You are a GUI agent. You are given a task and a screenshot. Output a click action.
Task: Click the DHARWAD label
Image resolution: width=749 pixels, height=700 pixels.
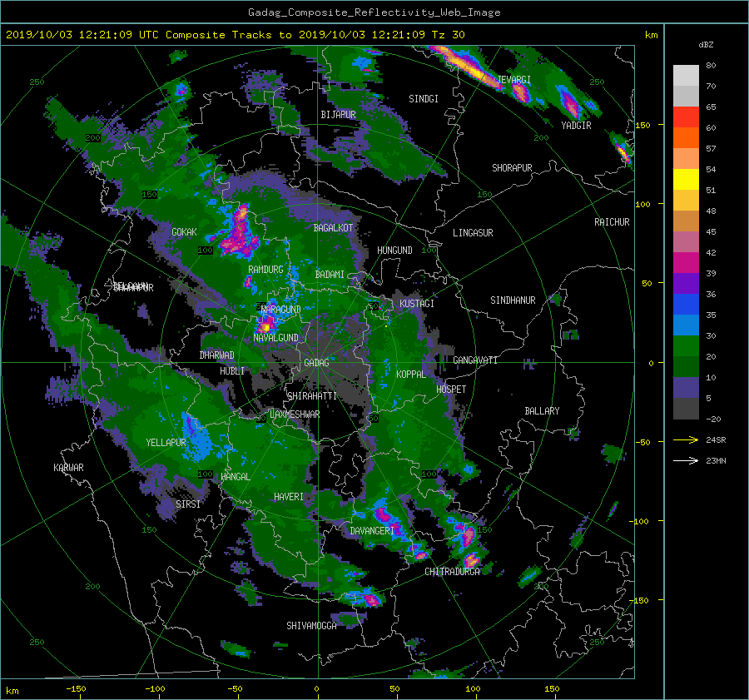[x=217, y=355]
